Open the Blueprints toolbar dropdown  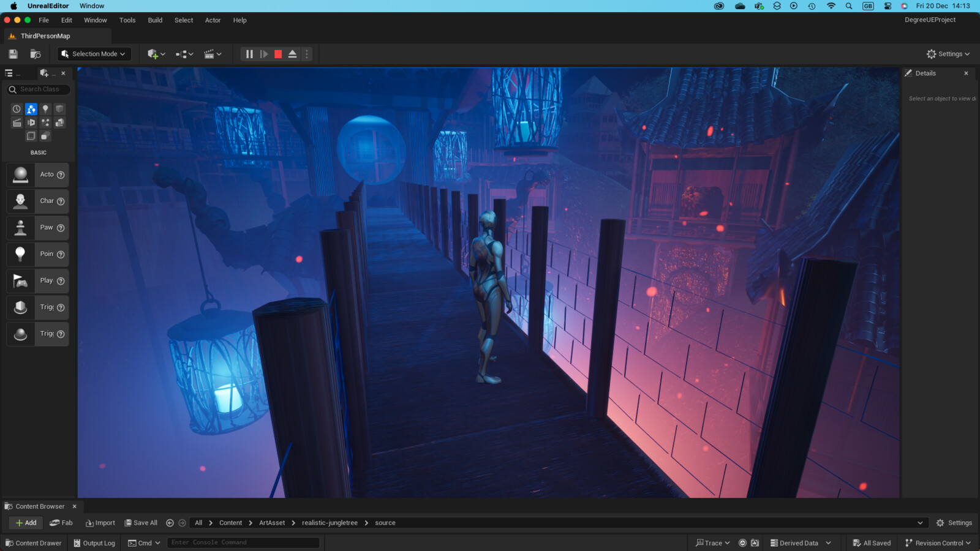pos(184,54)
